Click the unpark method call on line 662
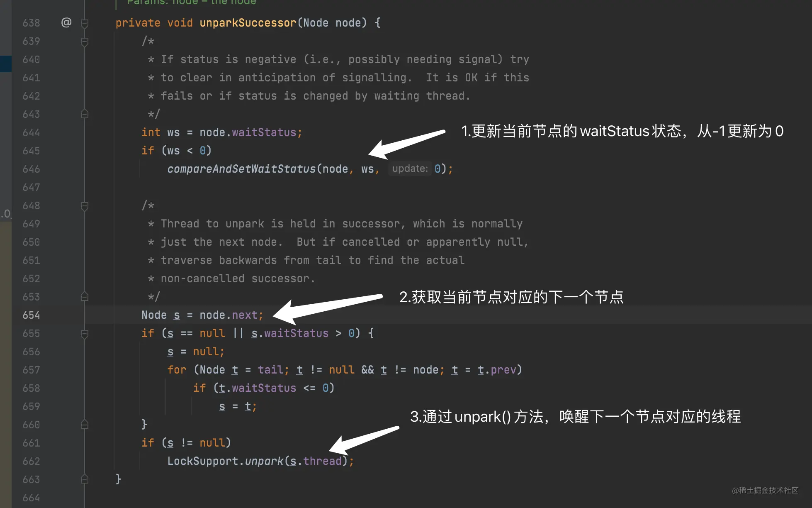Image resolution: width=812 pixels, height=508 pixels. pyautogui.click(x=264, y=461)
